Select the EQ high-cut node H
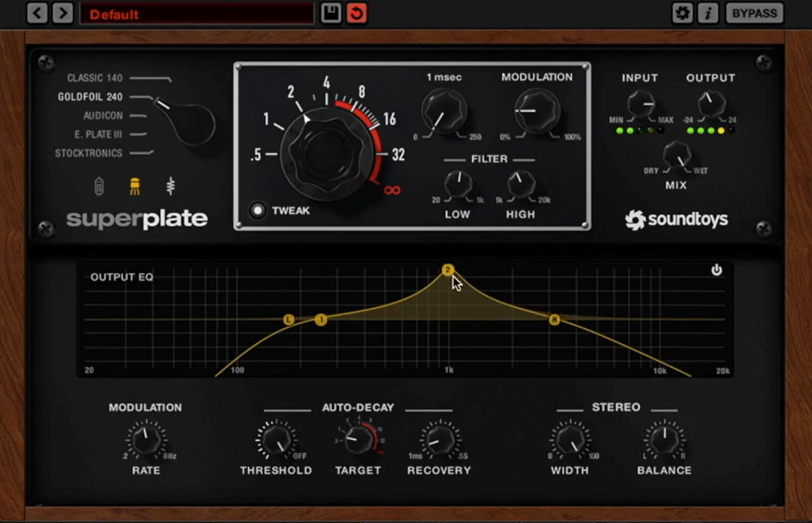The width and height of the screenshot is (812, 523). [x=554, y=320]
